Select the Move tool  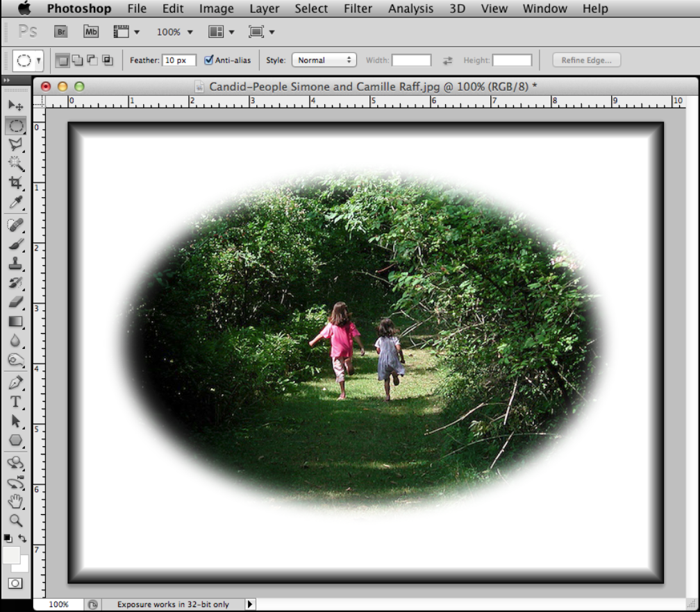(x=15, y=105)
